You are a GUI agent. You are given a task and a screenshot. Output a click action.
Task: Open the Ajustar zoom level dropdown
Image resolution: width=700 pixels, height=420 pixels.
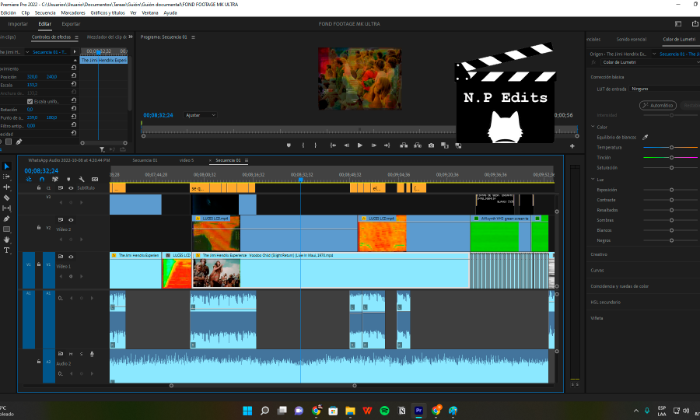point(200,115)
